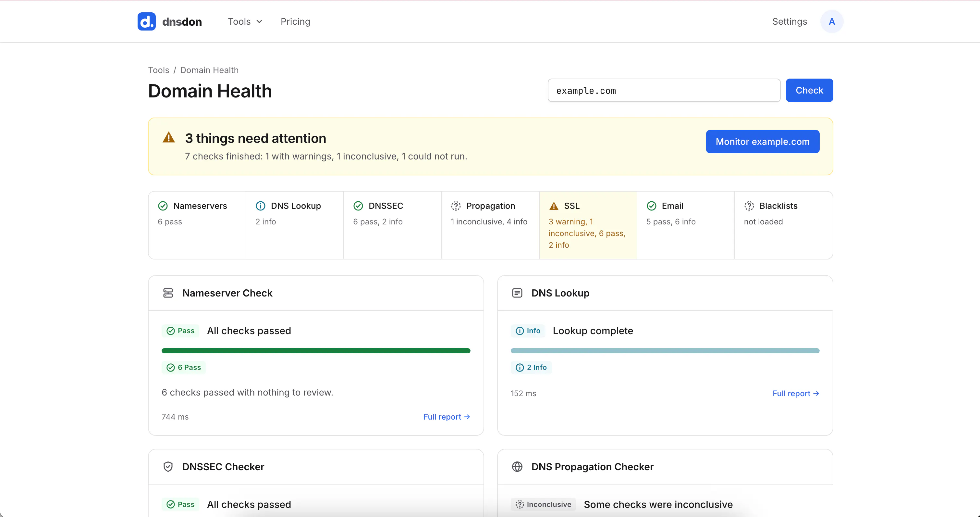Image resolution: width=980 pixels, height=517 pixels.
Task: Click the 2 Info count badge
Action: (x=531, y=367)
